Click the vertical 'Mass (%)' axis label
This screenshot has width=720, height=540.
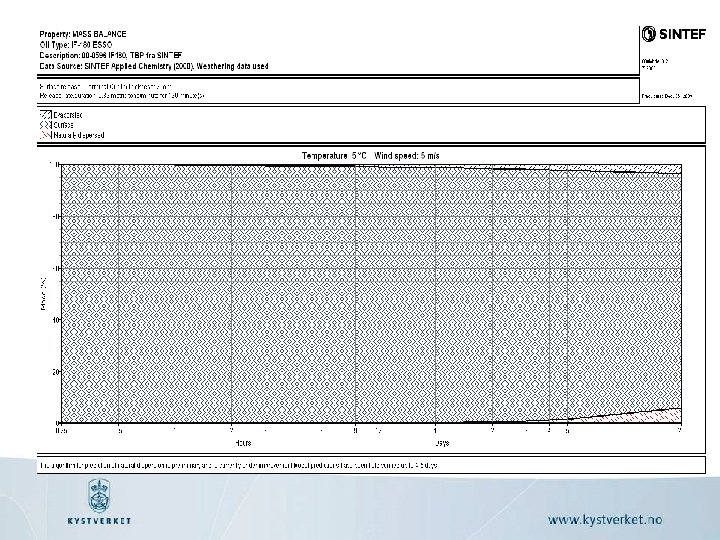(44, 294)
